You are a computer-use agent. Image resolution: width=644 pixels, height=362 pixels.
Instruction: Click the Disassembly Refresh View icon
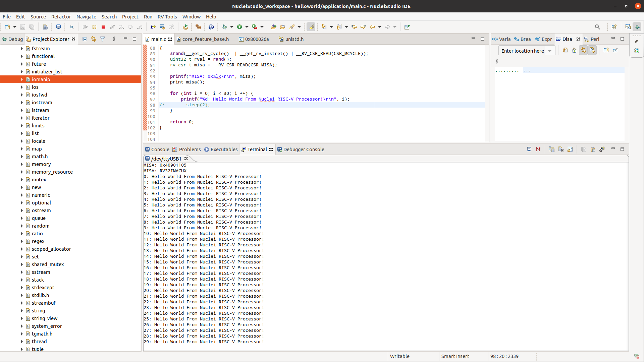coord(565,50)
